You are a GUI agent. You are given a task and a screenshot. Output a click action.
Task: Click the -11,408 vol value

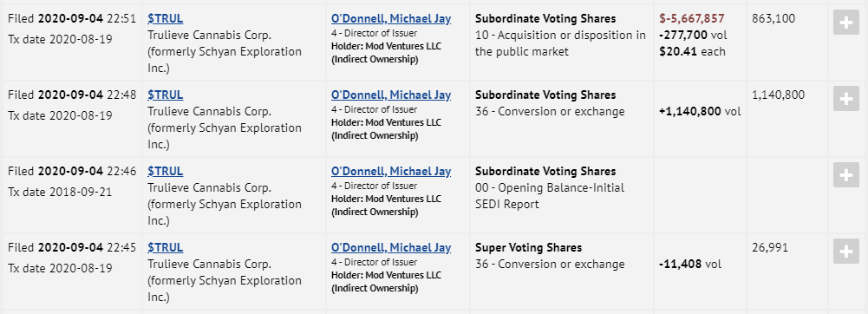coord(690,265)
